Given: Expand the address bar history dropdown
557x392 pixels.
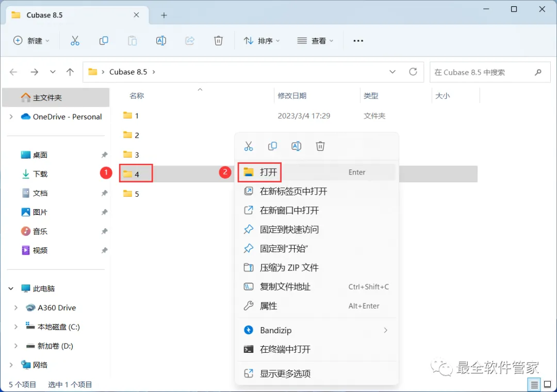Looking at the screenshot, I should 392,72.
